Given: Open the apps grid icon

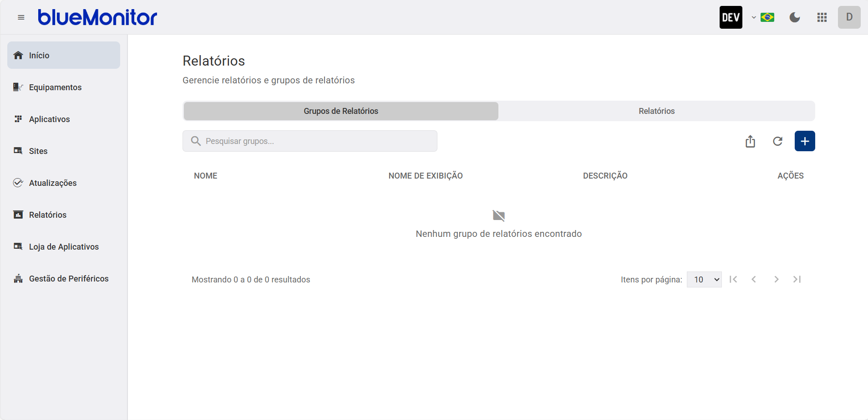Looking at the screenshot, I should coord(822,17).
